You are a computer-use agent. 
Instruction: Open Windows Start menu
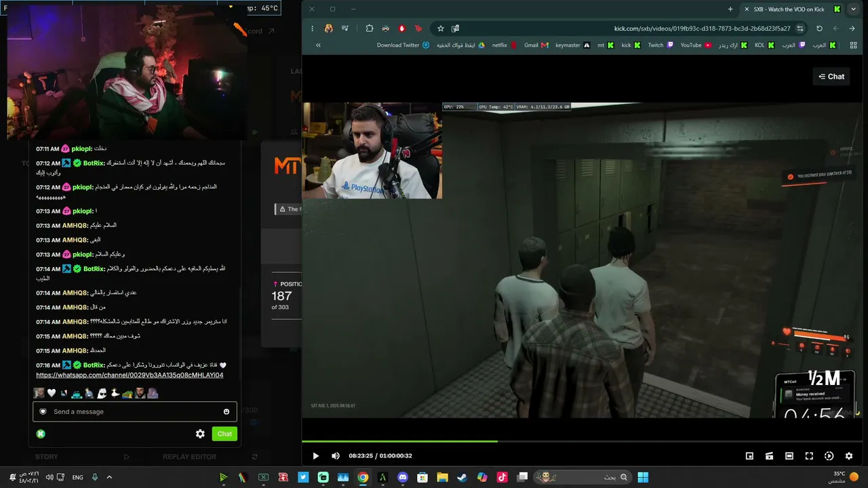point(643,477)
